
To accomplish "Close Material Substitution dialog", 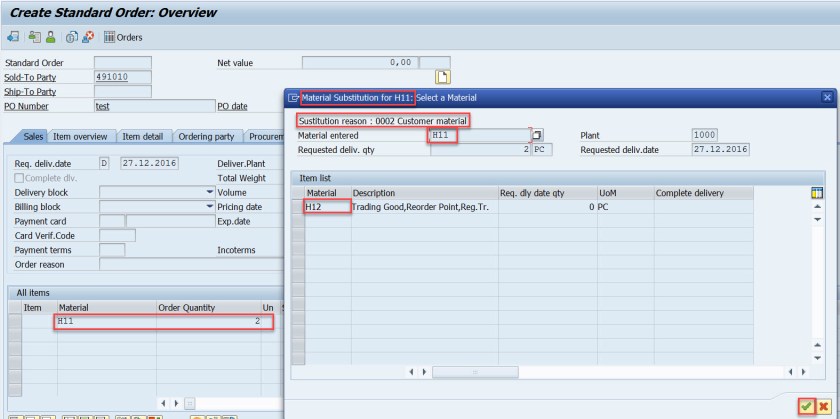I will (x=828, y=98).
